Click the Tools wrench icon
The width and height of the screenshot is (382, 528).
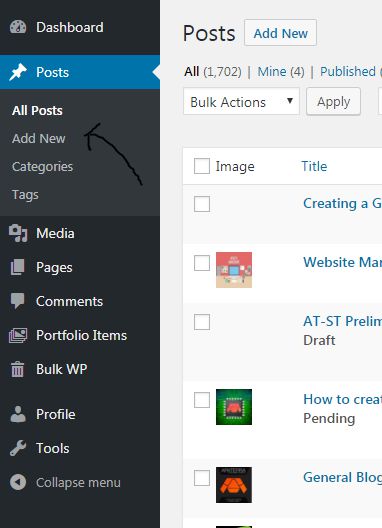(18, 448)
